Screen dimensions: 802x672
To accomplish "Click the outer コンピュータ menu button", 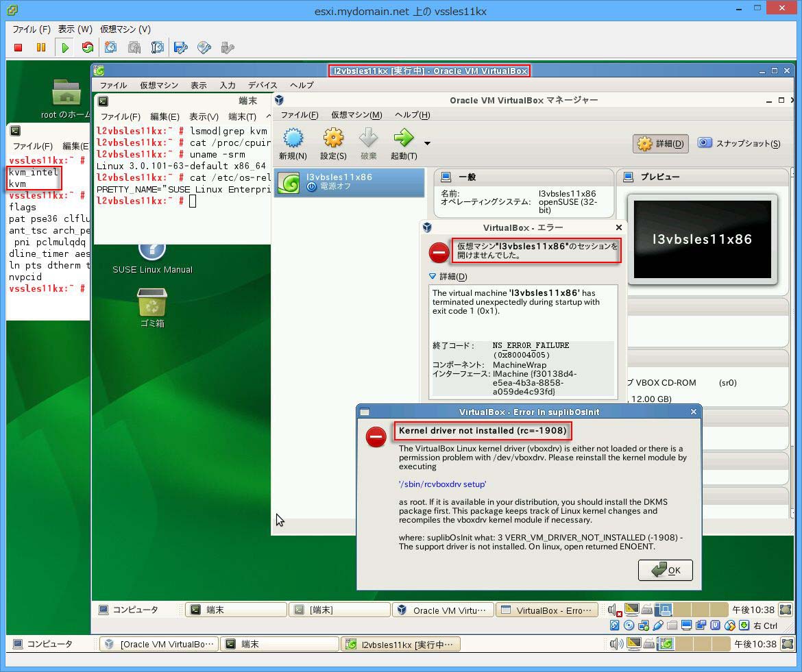I will click(x=43, y=644).
